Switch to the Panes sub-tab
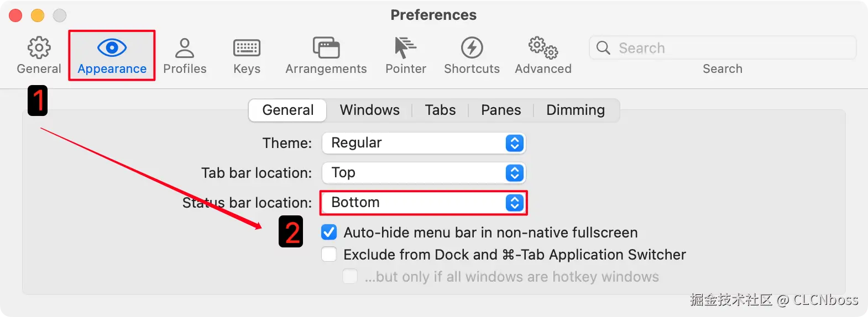Screen dimensions: 868x317 click(x=501, y=110)
